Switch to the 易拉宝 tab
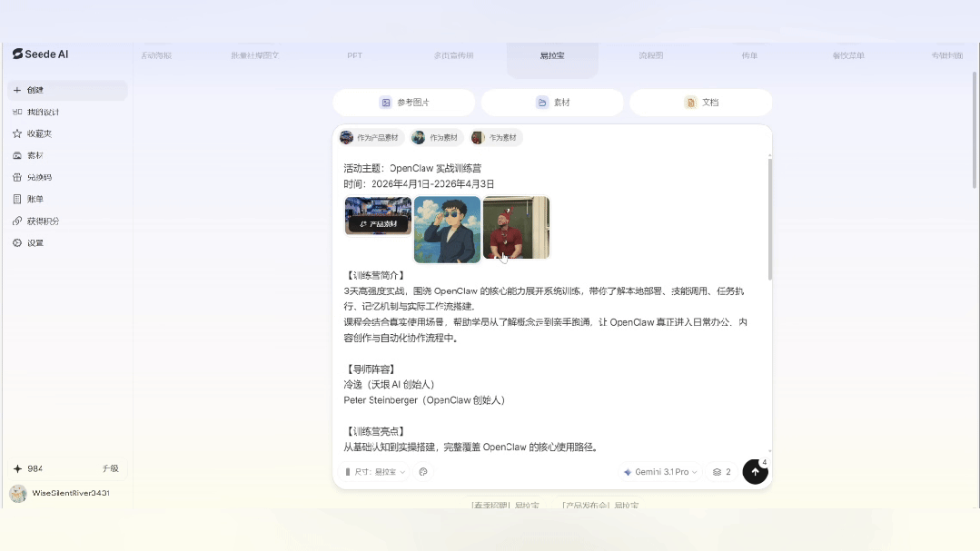Image resolution: width=980 pixels, height=551 pixels. click(552, 55)
